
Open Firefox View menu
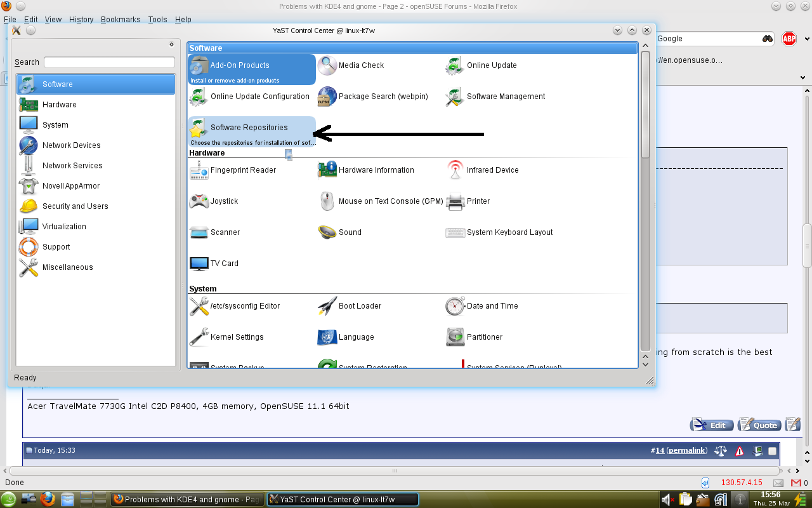[x=53, y=20]
